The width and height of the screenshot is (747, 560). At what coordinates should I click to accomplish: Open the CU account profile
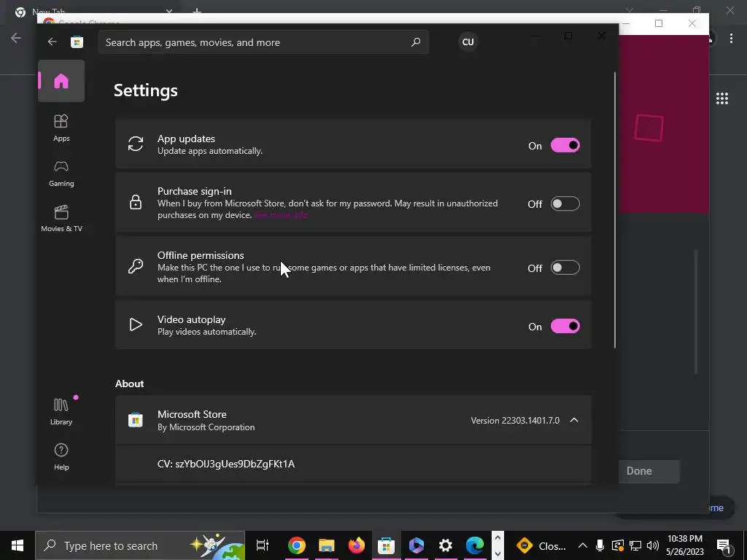[x=468, y=42]
